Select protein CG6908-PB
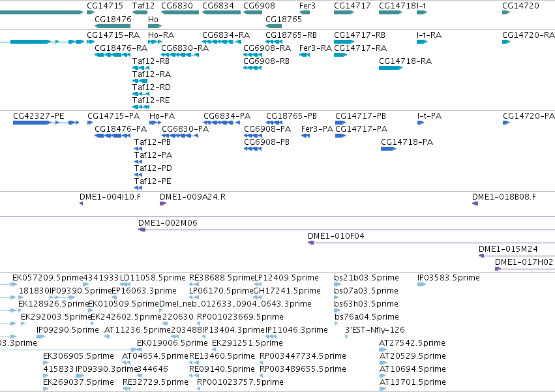 click(267, 142)
